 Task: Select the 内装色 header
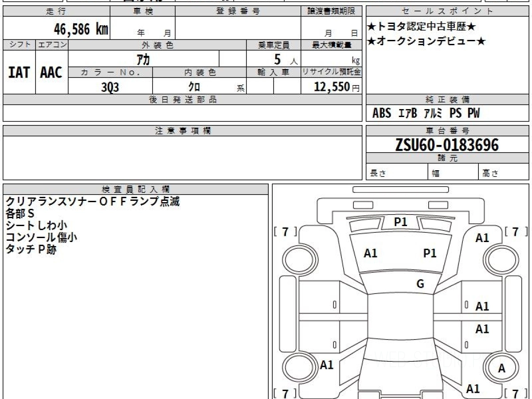(x=199, y=73)
